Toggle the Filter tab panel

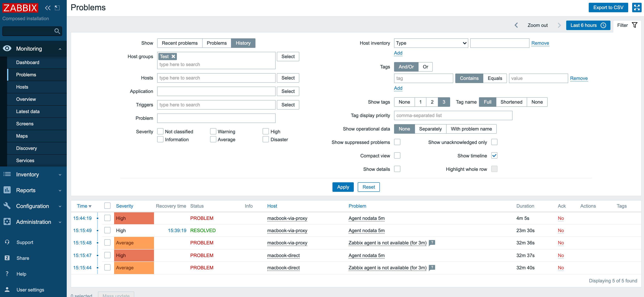click(x=627, y=25)
